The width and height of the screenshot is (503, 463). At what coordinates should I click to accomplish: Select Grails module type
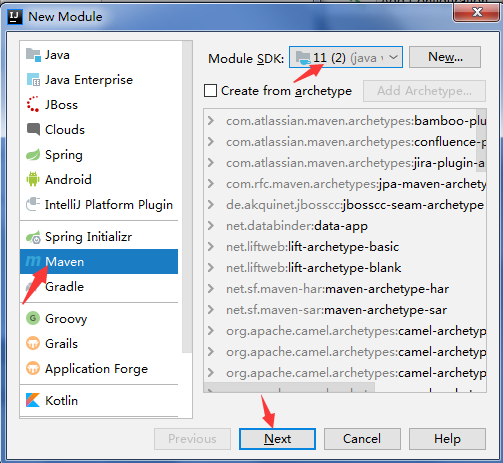(99, 343)
